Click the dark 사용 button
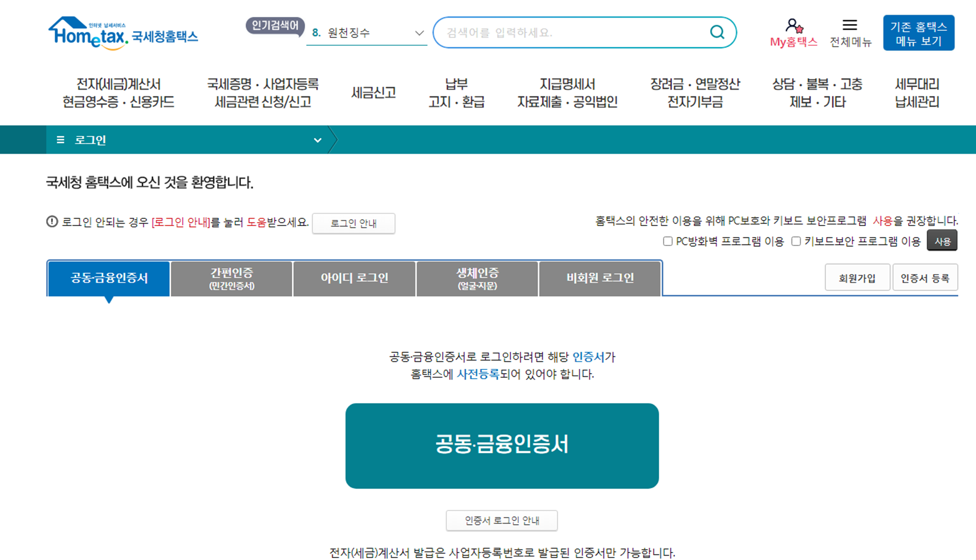 pos(942,241)
